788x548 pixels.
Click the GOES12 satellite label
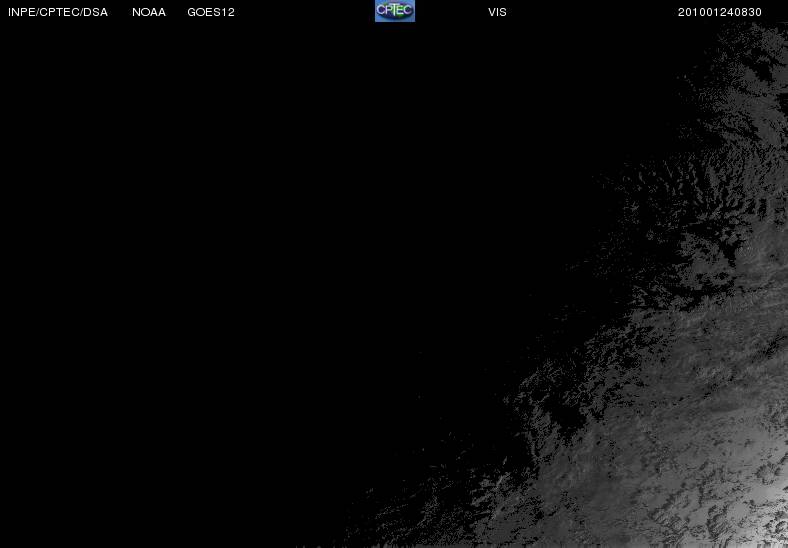tap(211, 12)
